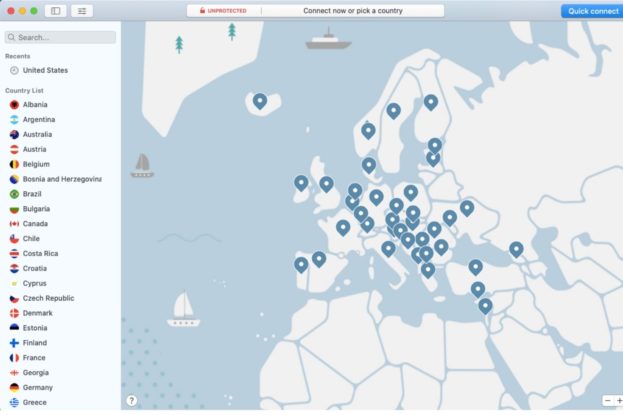
Task: Toggle the sidebar panel icon in the toolbar
Action: pyautogui.click(x=55, y=11)
